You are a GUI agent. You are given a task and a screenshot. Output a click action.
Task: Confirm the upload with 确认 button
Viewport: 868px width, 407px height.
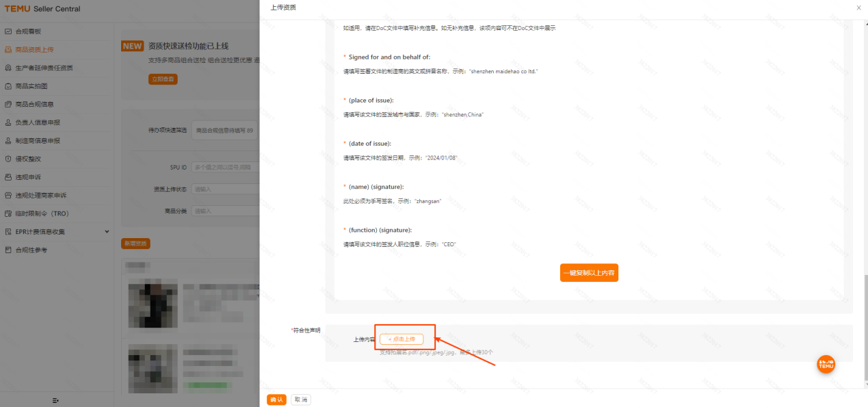(276, 399)
